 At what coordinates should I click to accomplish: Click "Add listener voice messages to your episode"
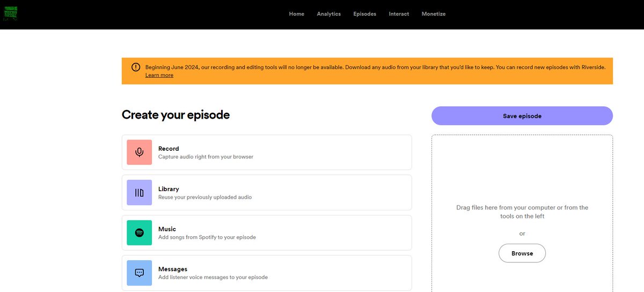coord(213,278)
